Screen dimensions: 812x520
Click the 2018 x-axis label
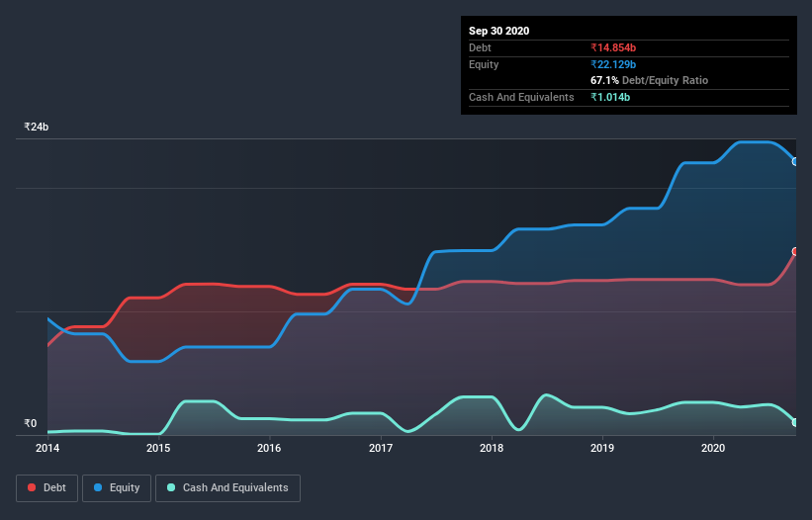click(x=492, y=448)
